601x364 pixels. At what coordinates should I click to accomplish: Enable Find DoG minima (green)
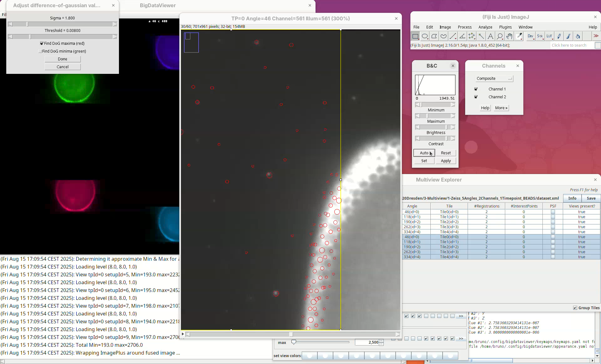pos(40,51)
